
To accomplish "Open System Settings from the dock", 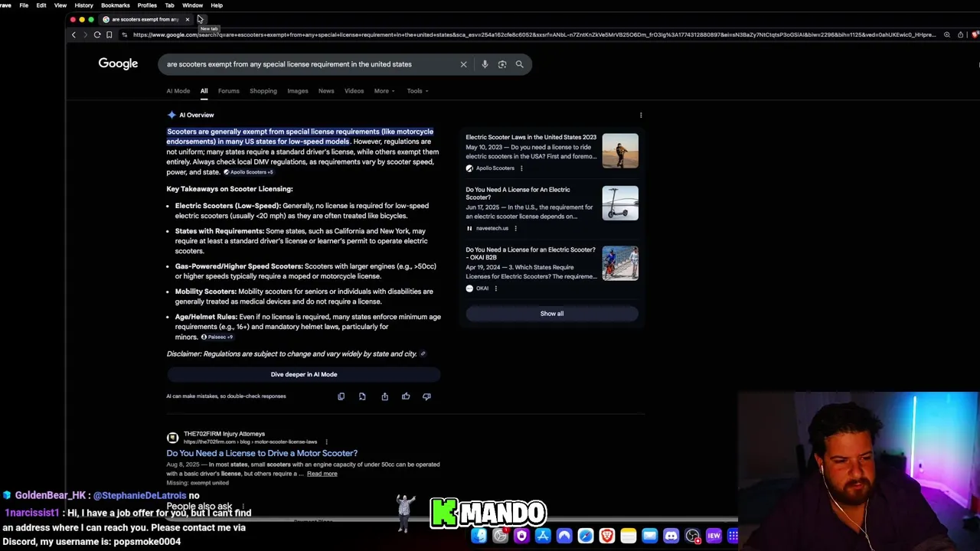I will coord(500,536).
